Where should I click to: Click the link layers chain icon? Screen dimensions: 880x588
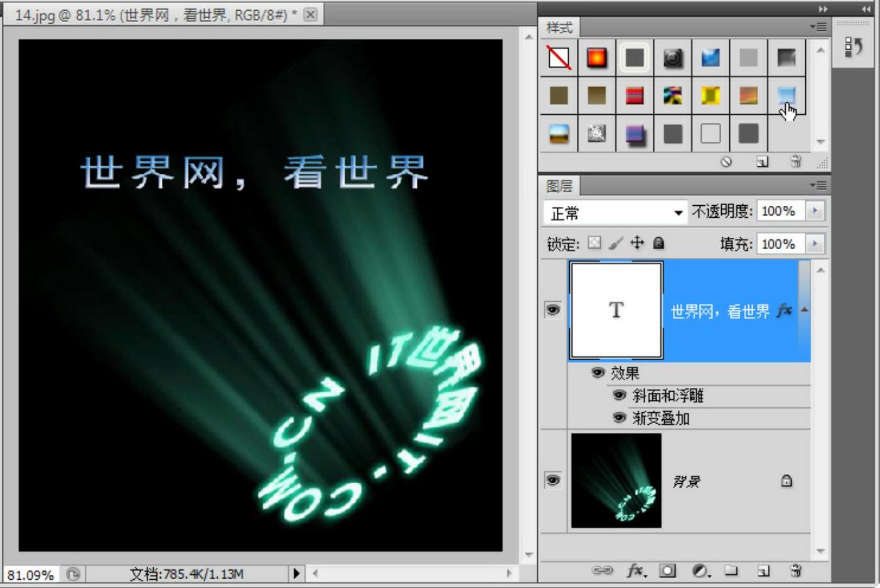(602, 570)
